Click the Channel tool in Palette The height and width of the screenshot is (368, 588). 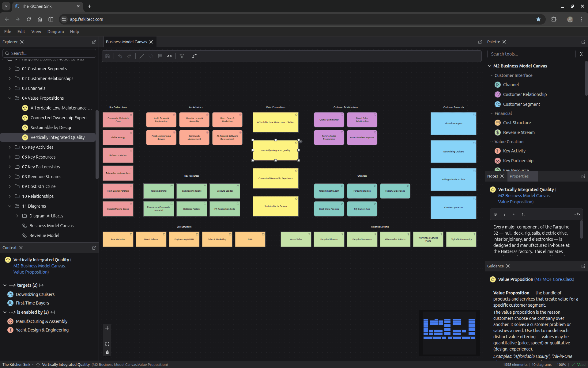511,85
